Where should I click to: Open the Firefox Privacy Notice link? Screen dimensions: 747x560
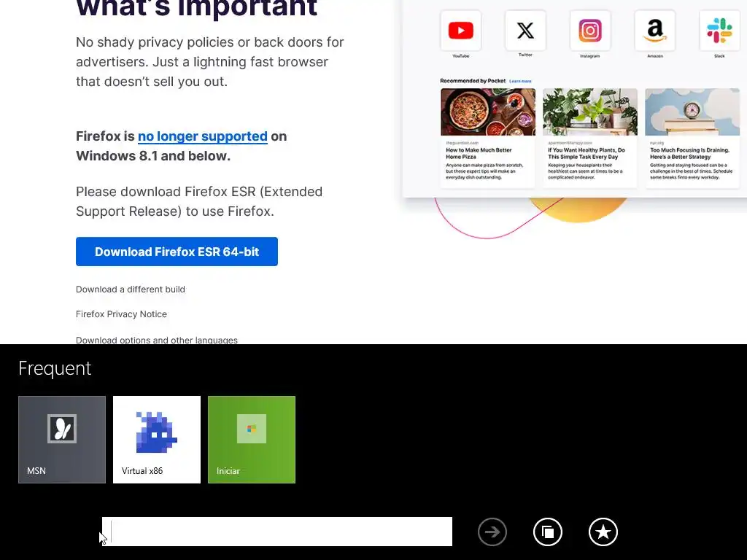[x=122, y=314]
